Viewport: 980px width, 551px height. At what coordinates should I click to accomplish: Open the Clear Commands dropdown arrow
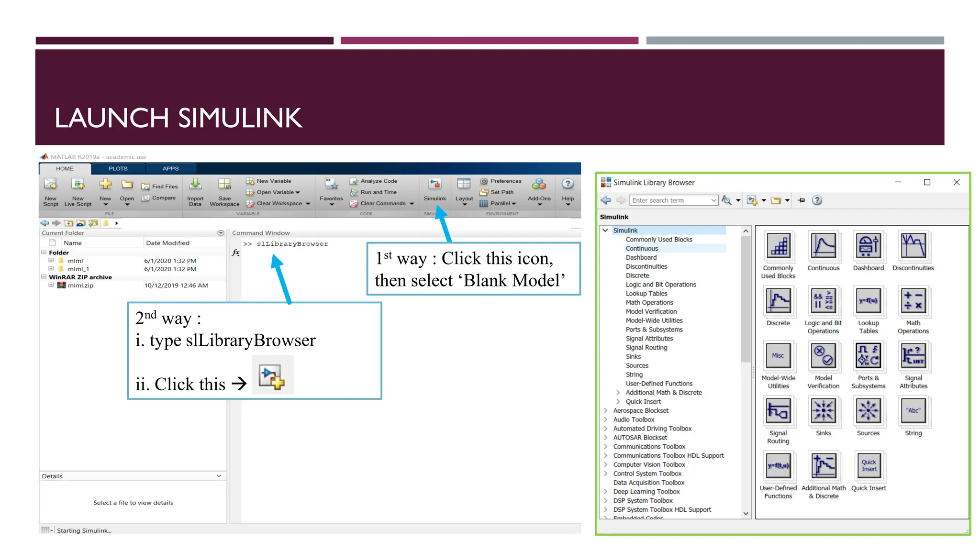(x=412, y=203)
